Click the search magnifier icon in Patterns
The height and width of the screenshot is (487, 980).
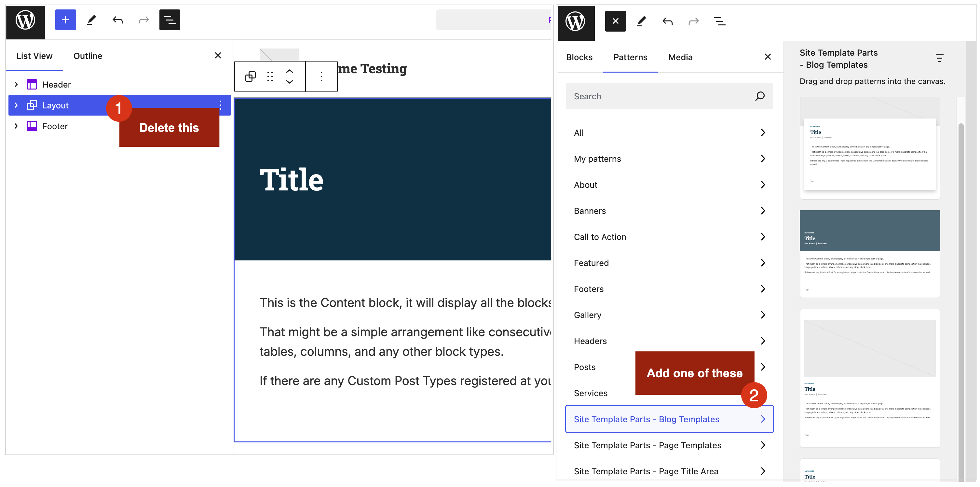click(x=759, y=96)
